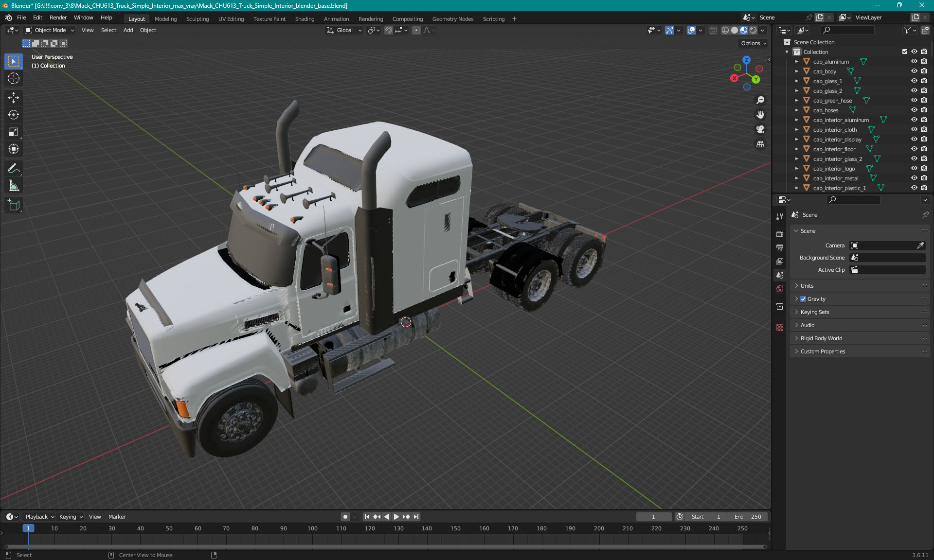This screenshot has height=560, width=934.
Task: Click the End frame field
Action: point(748,517)
